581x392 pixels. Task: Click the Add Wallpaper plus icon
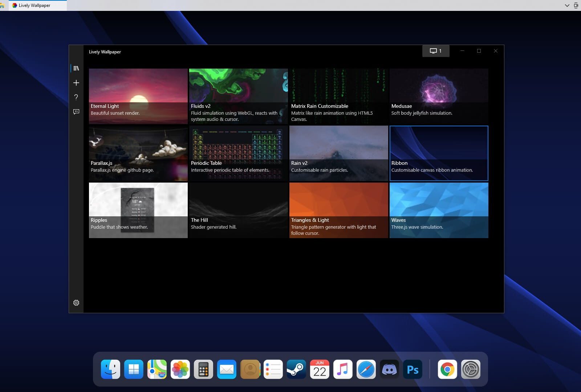76,83
